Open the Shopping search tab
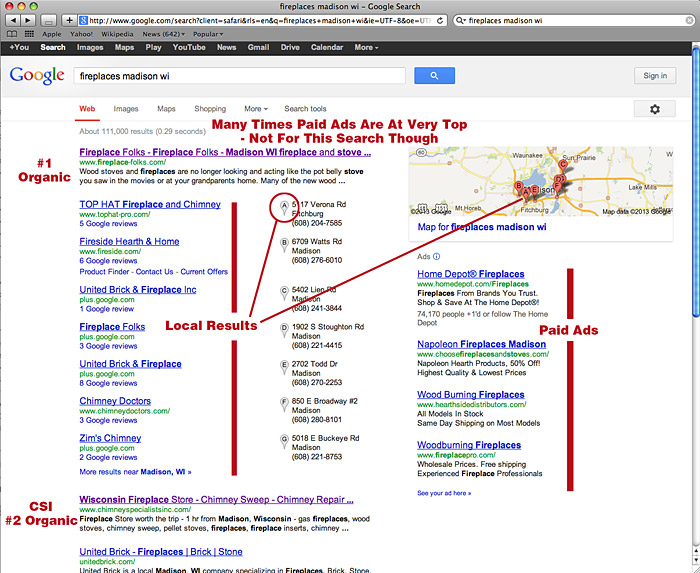 click(210, 109)
